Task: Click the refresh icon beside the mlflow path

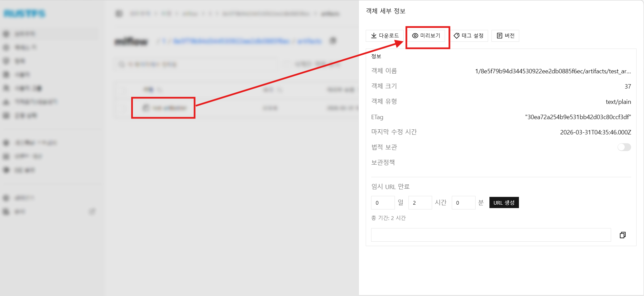Action: point(333,41)
